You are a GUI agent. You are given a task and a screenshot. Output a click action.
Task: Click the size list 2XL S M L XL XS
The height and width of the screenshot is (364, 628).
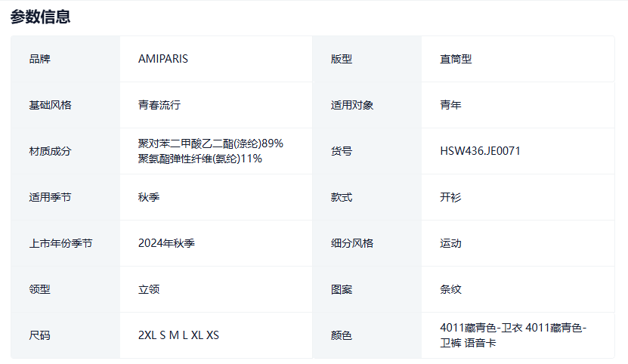pyautogui.click(x=178, y=335)
